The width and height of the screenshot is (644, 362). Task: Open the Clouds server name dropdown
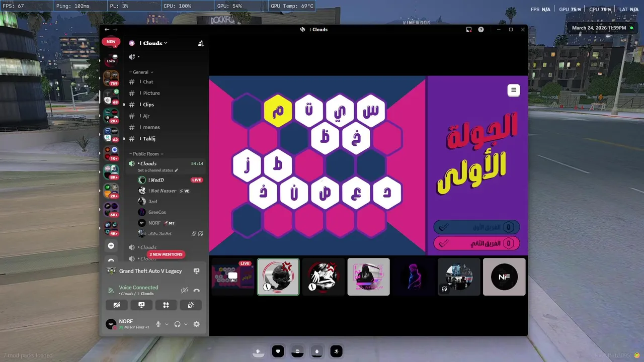(x=153, y=43)
